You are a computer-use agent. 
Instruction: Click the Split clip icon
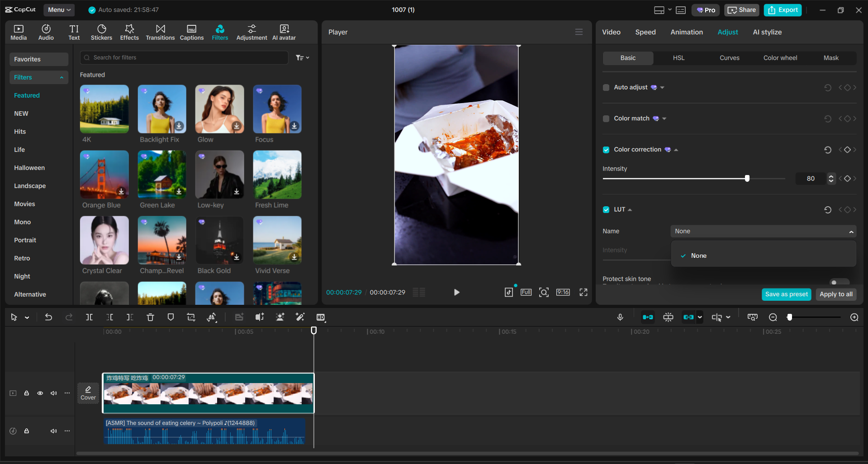[x=89, y=317]
